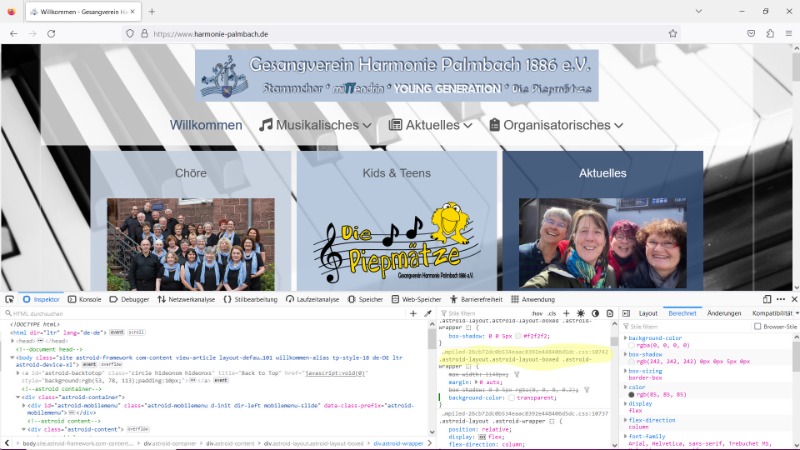Open the Organisatorisches navigation dropdown
Image resolution: width=800 pixels, height=450 pixels.
(x=556, y=125)
